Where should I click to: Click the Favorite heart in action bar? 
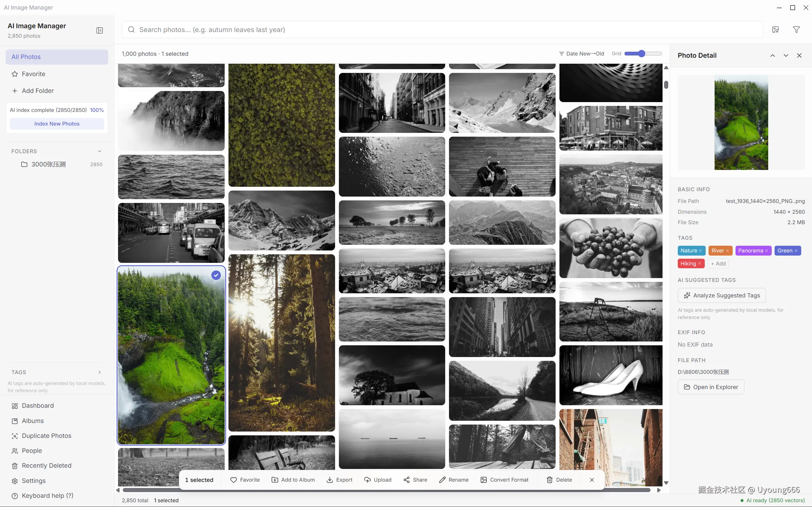click(x=245, y=480)
